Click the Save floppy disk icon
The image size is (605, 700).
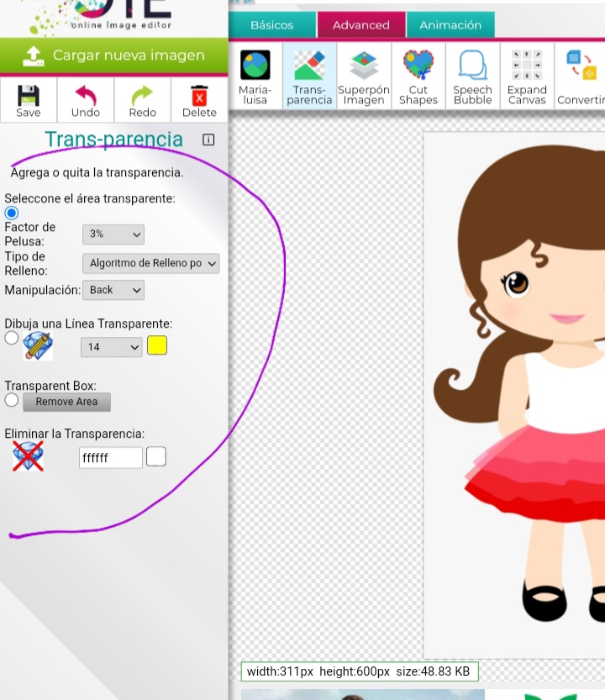29,100
